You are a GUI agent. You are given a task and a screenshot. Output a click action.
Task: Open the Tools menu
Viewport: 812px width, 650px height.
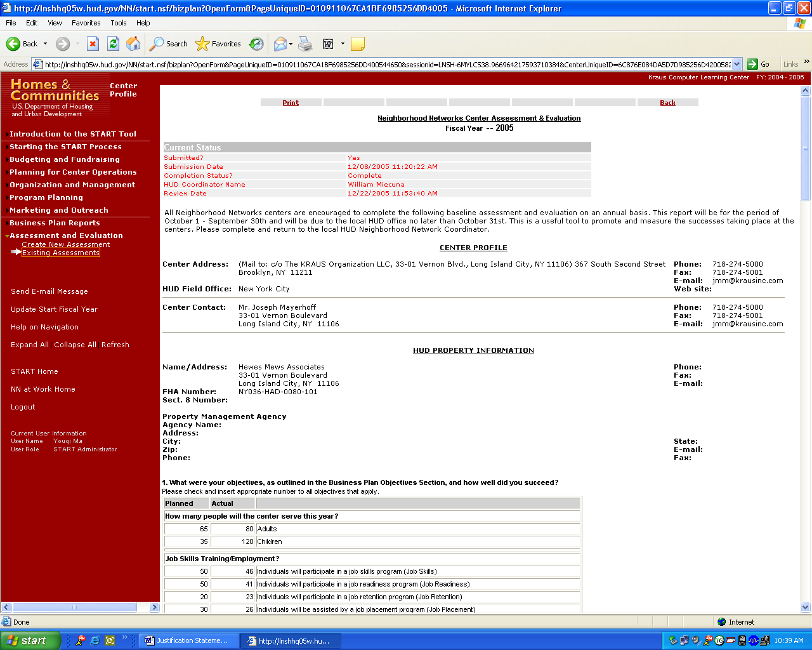coord(119,23)
